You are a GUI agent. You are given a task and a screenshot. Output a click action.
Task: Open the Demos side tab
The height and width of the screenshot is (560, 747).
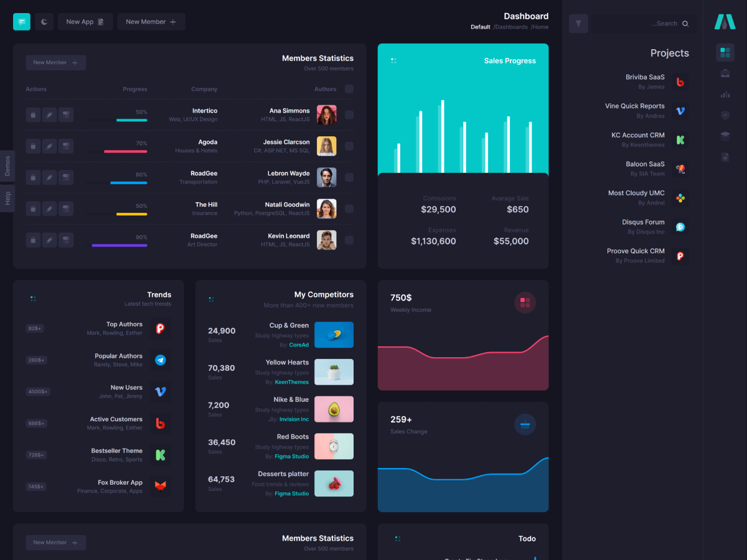7,166
